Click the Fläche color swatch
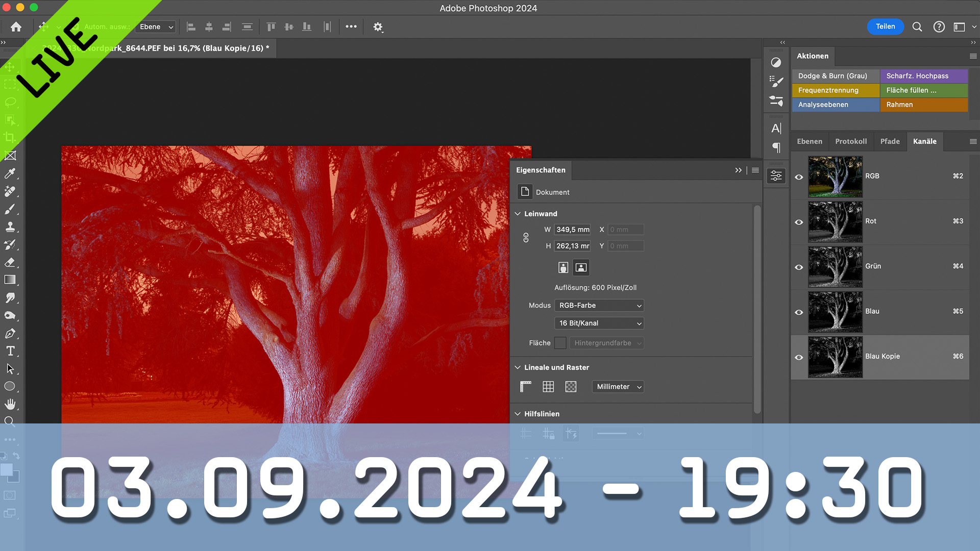 (x=560, y=343)
